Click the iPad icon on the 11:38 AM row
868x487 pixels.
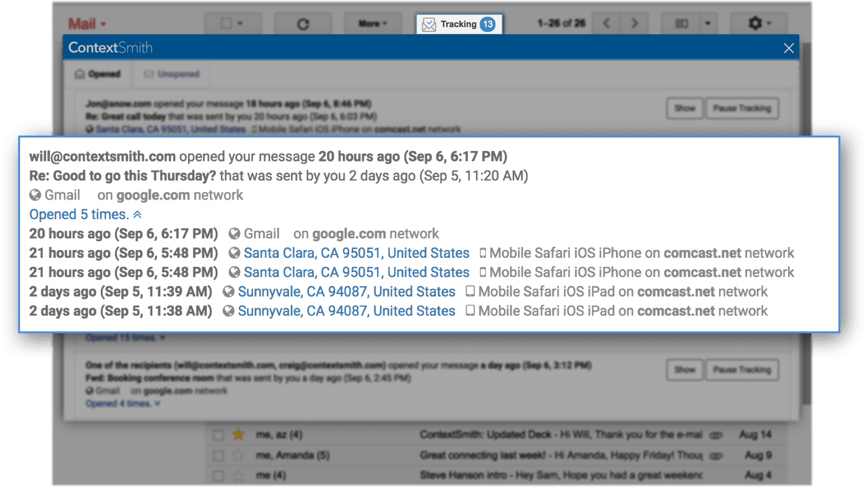[x=470, y=310]
